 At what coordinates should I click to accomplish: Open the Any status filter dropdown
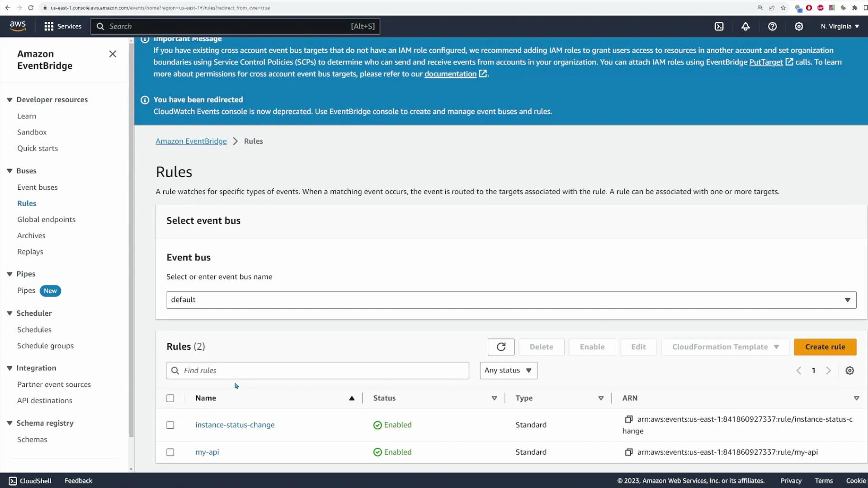pos(508,370)
